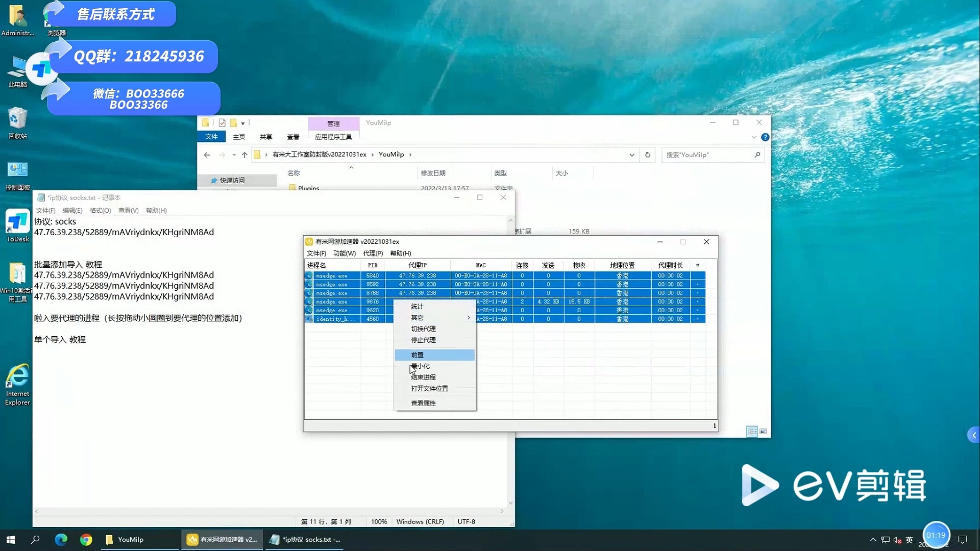Choose 查看属性 in the context menu
This screenshot has height=551, width=980.
pyautogui.click(x=435, y=404)
